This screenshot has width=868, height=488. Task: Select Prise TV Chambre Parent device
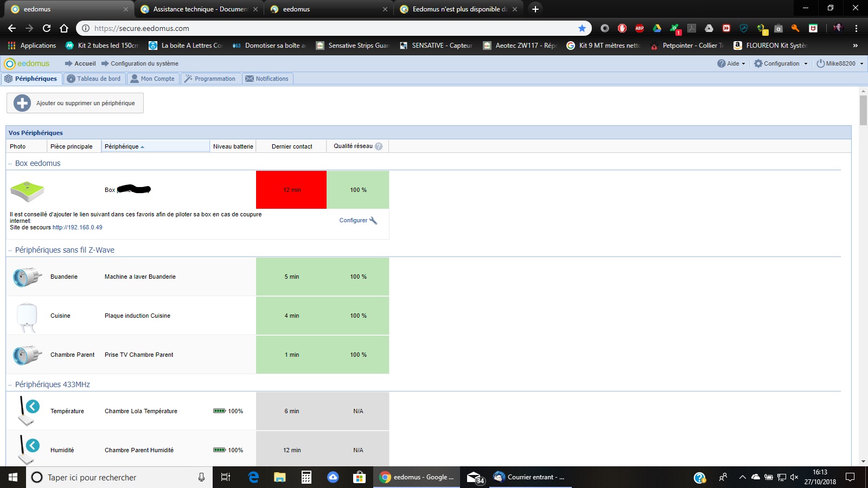coord(139,355)
